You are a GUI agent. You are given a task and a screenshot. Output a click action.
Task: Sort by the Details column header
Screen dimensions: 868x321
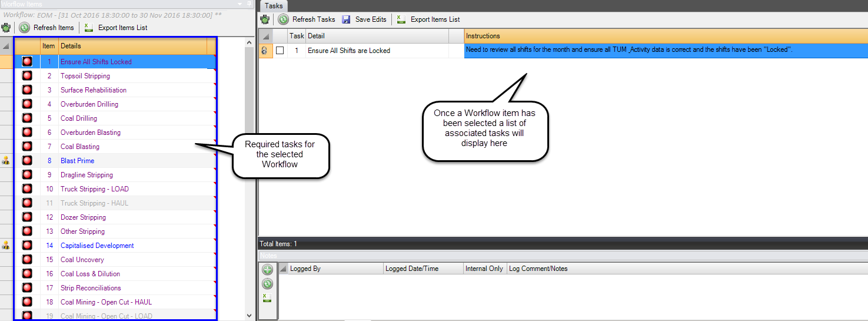[x=132, y=46]
